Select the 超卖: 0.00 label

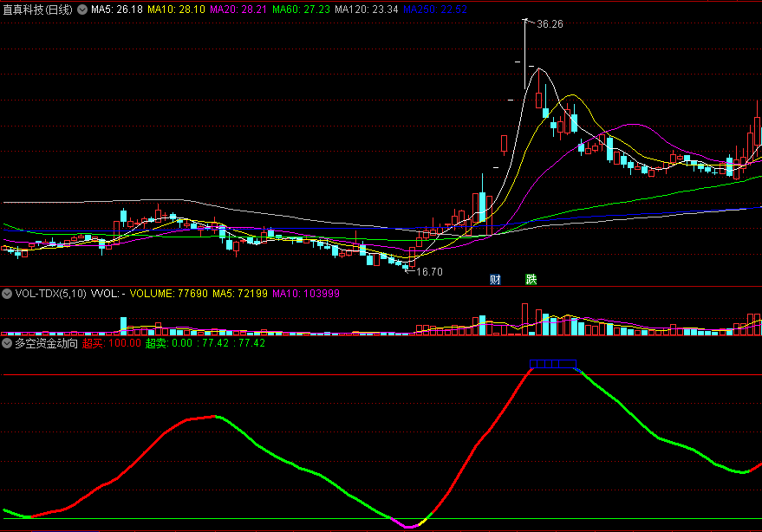click(169, 343)
